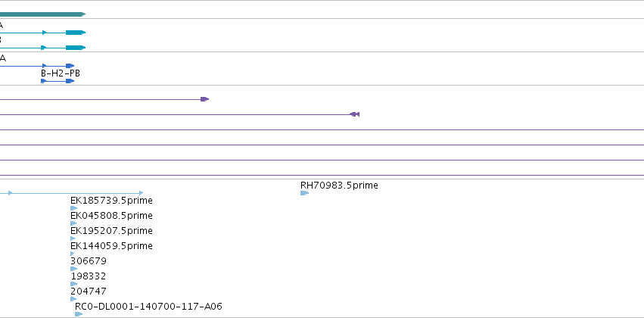The height and width of the screenshot is (318, 644).
Task: Click the B-H2-PB transcript glyph
Action: pyautogui.click(x=58, y=81)
